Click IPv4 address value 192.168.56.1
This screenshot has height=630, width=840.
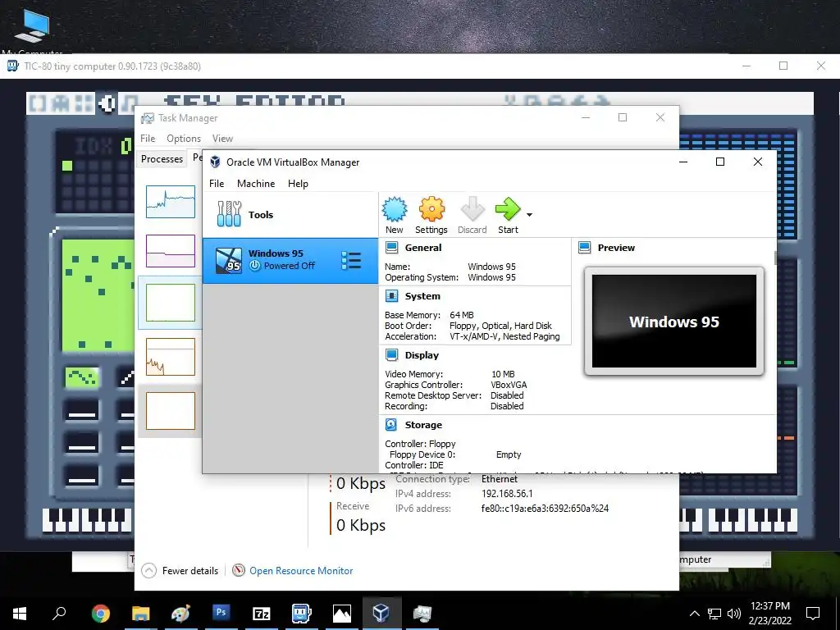click(x=507, y=493)
